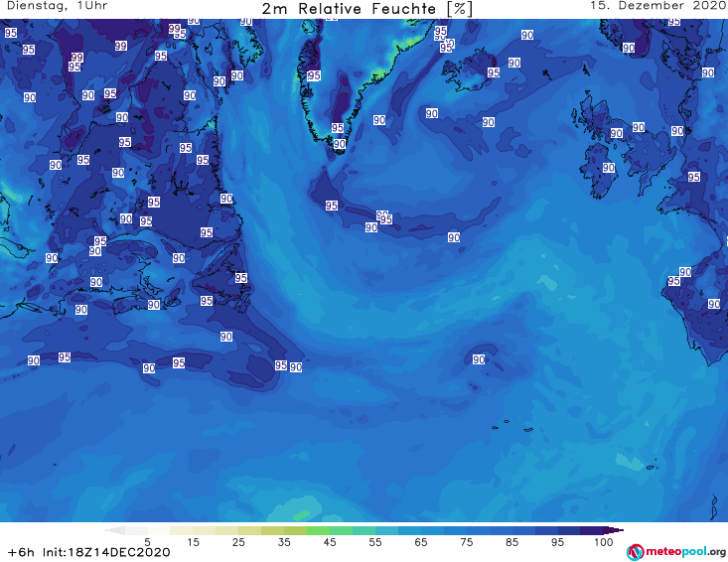Click the round meteopool logo icon
Viewport: 728px width, 562px height.
click(635, 552)
